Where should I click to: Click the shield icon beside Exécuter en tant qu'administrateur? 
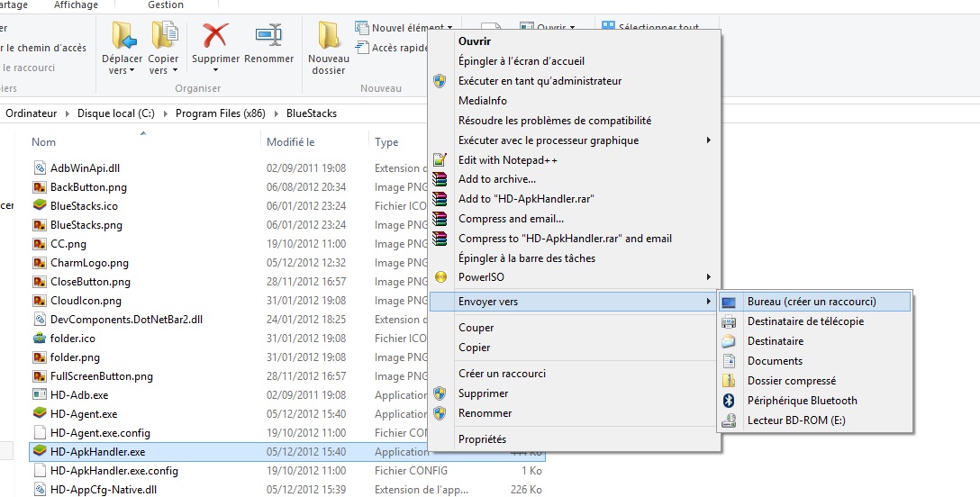tap(440, 81)
